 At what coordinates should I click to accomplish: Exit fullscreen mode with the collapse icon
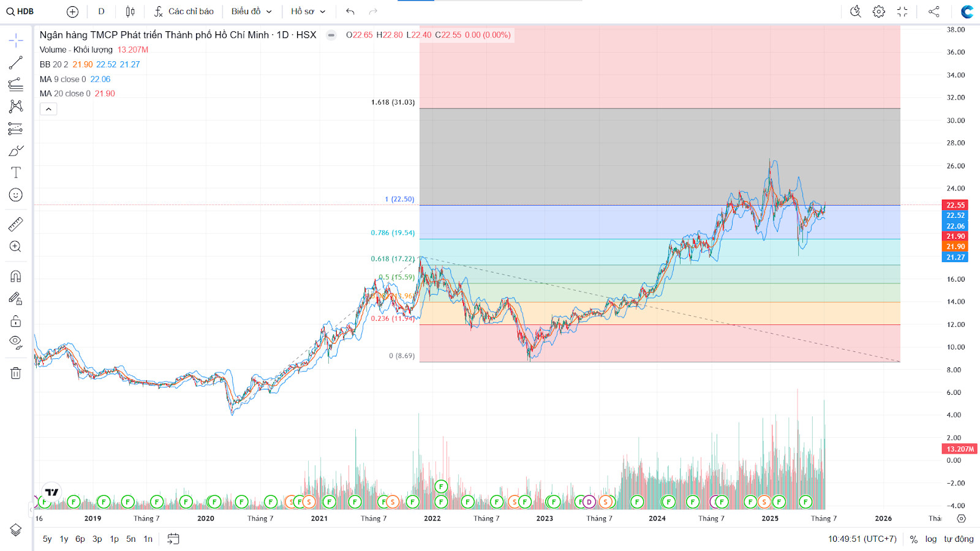pos(902,12)
